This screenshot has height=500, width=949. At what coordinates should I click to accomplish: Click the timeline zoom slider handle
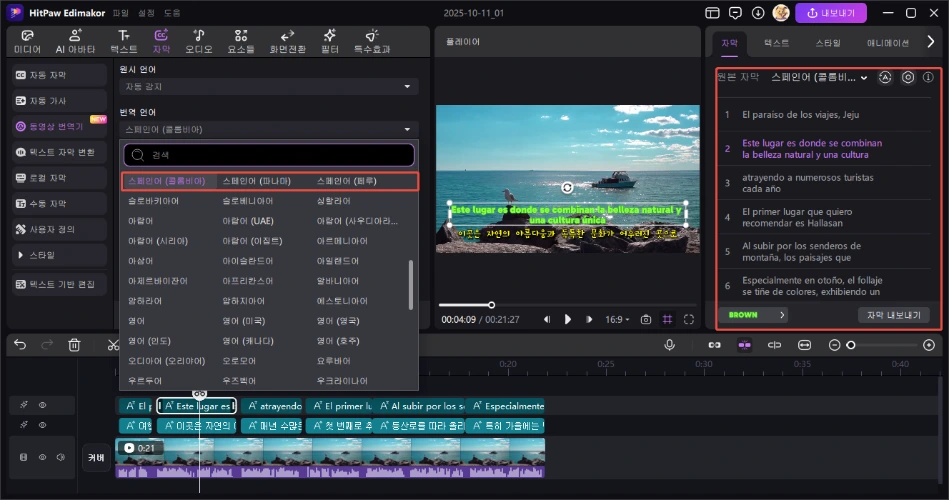(851, 344)
